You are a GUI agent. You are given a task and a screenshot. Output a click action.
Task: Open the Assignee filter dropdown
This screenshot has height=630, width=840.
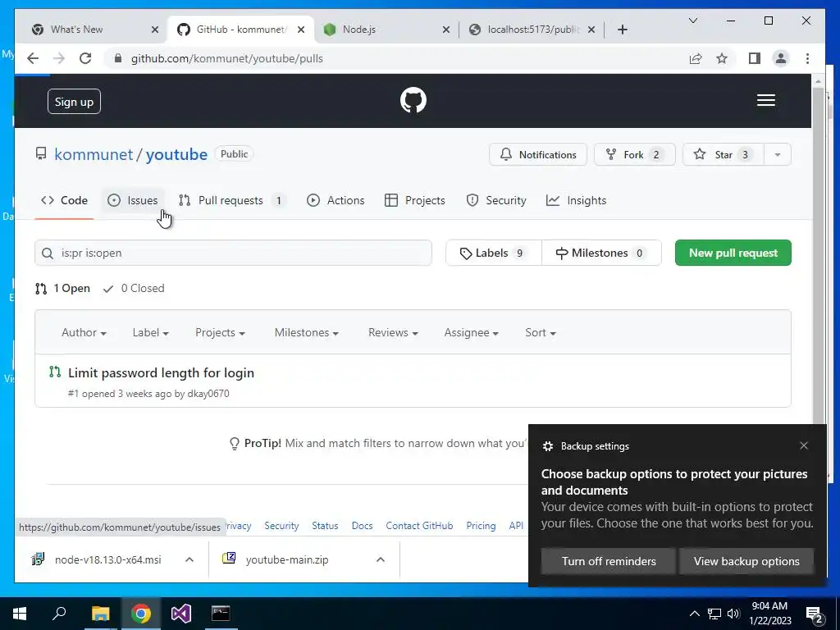pyautogui.click(x=472, y=333)
